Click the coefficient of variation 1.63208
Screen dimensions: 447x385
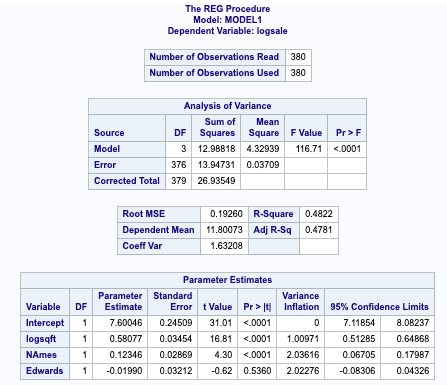point(226,246)
